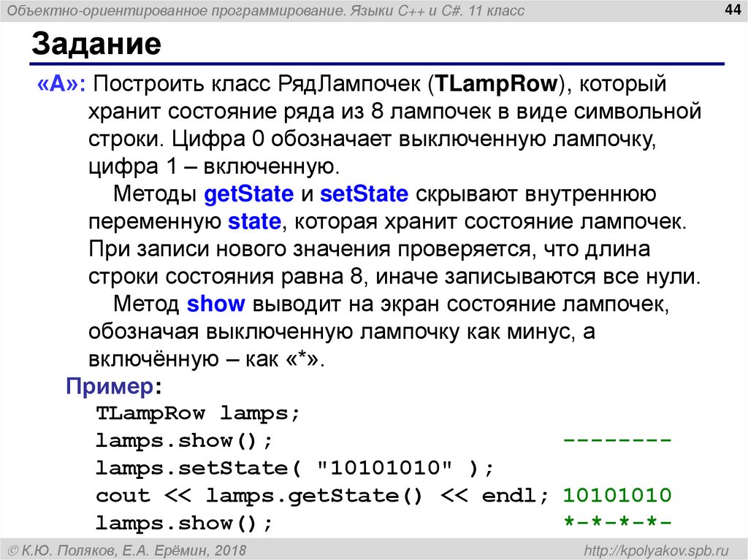Click the slide number 44

[x=732, y=9]
